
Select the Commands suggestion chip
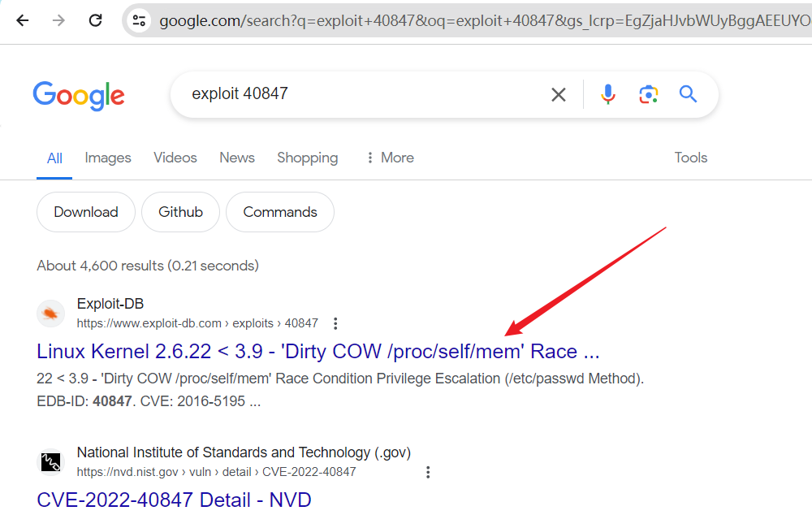(280, 212)
